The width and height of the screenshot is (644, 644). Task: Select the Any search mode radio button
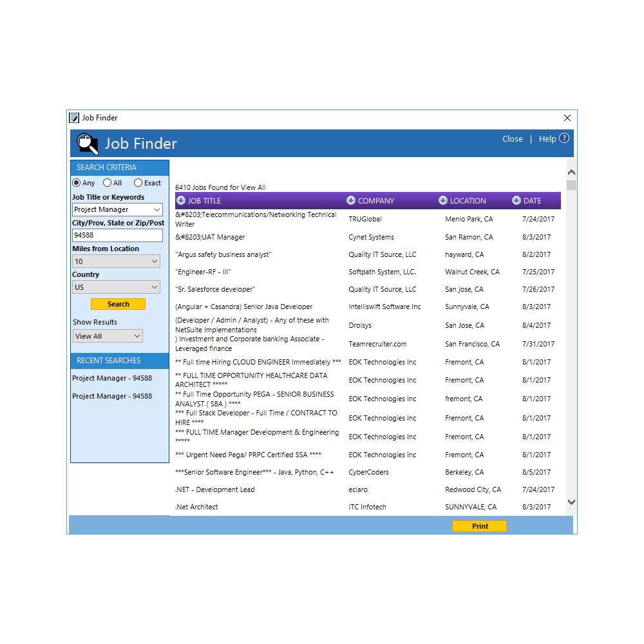(x=75, y=182)
